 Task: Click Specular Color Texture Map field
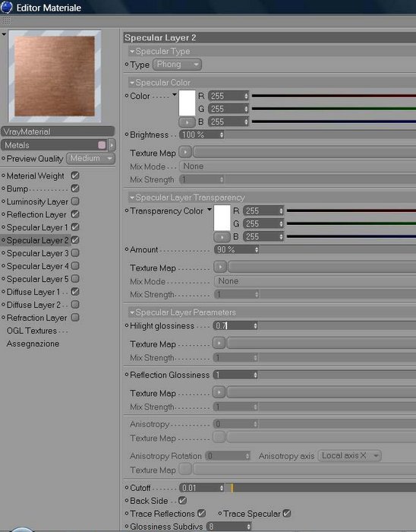tap(304, 152)
